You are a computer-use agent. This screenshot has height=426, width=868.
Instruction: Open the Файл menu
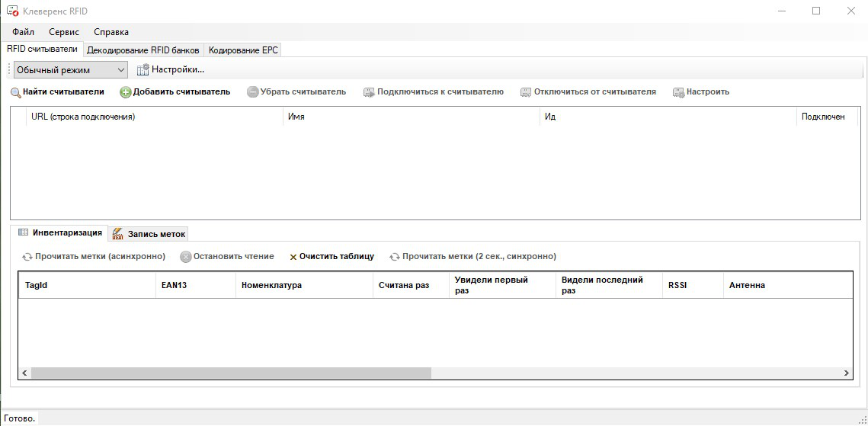point(23,32)
